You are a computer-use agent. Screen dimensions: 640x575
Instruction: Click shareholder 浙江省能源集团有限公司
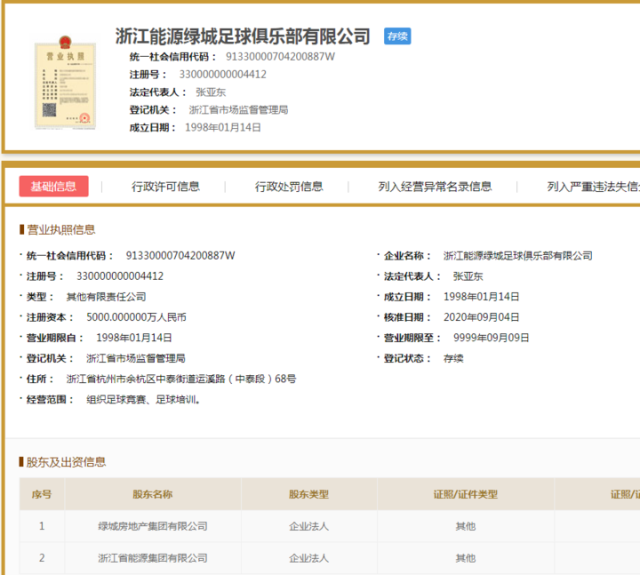(152, 558)
